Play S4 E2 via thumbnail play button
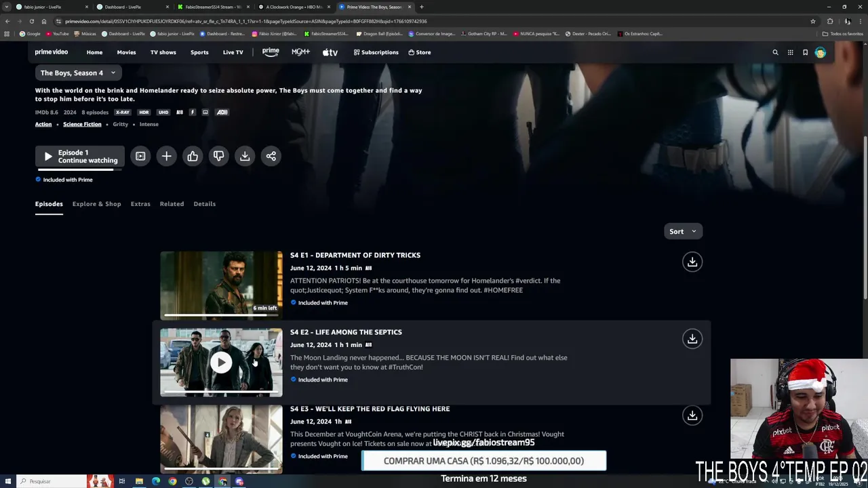868x488 pixels. pyautogui.click(x=221, y=363)
